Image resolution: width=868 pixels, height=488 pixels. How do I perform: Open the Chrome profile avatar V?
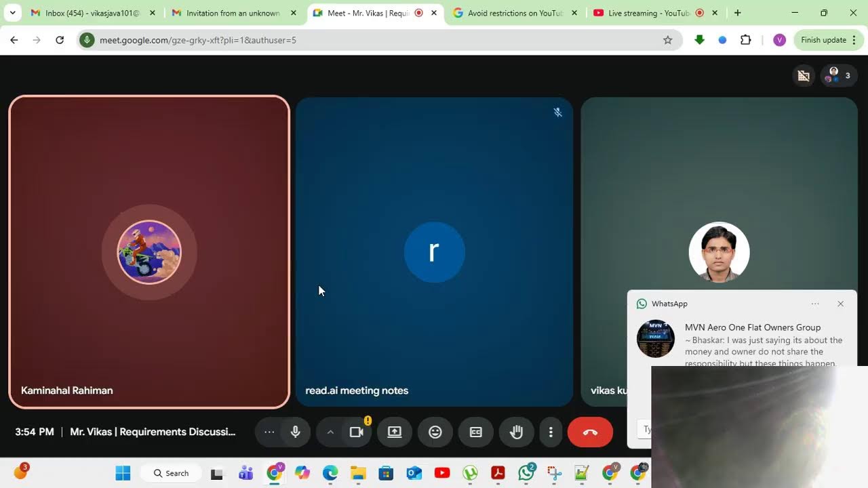click(779, 40)
